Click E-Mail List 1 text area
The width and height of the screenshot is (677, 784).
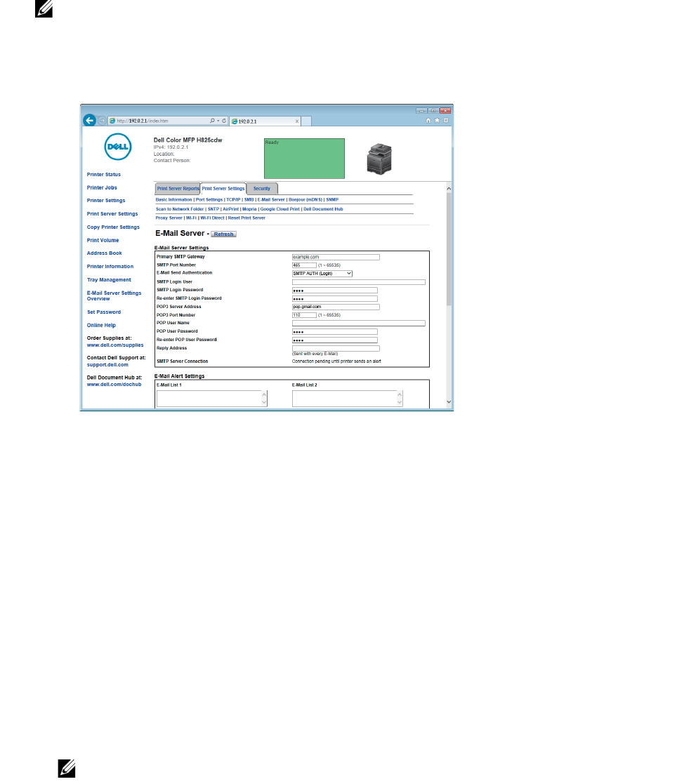click(x=212, y=399)
